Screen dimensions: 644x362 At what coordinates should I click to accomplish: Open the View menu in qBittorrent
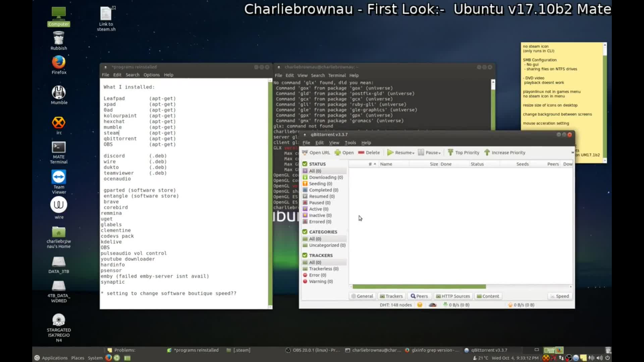pyautogui.click(x=334, y=142)
